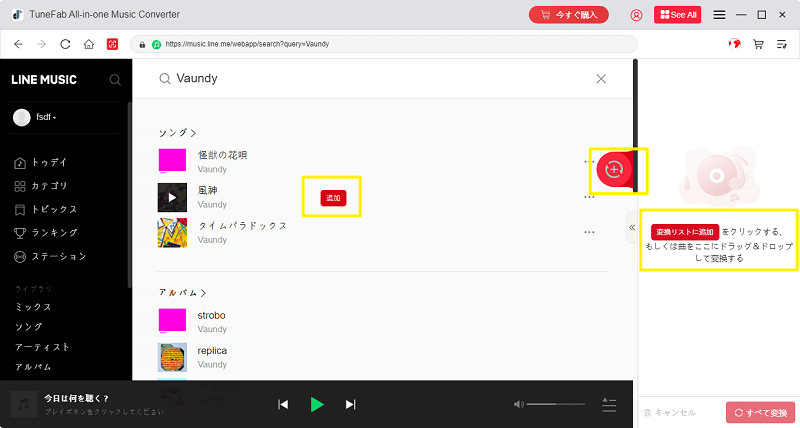This screenshot has width=800, height=428.
Task: Open the hamburger menu in title bar
Action: (719, 15)
